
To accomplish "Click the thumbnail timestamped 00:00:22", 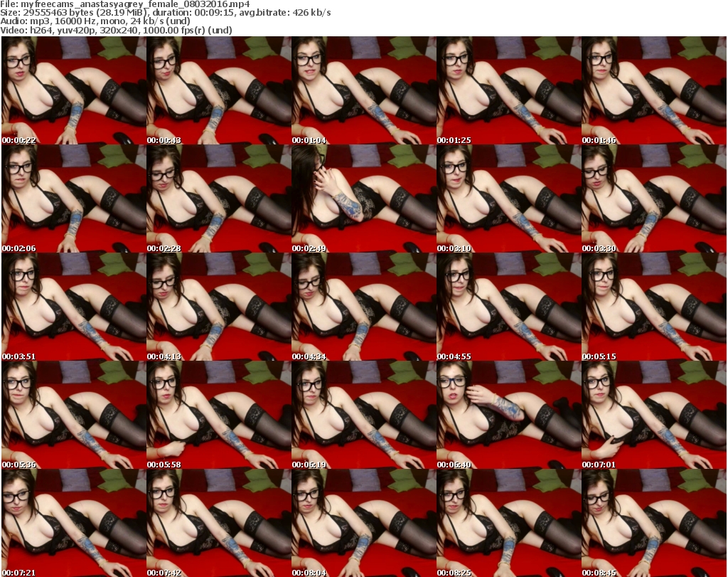I will 73,90.
